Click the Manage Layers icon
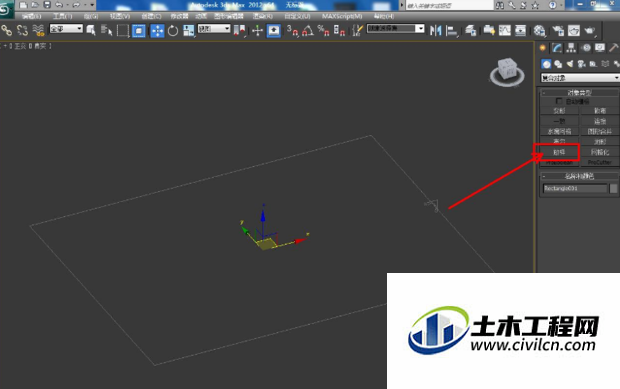This screenshot has width=620, height=389. tap(471, 30)
